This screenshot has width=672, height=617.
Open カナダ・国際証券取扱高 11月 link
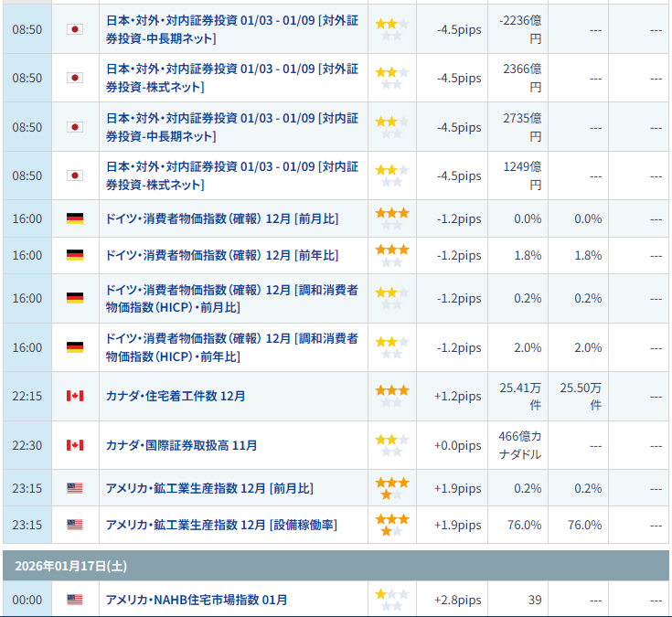[x=181, y=445]
